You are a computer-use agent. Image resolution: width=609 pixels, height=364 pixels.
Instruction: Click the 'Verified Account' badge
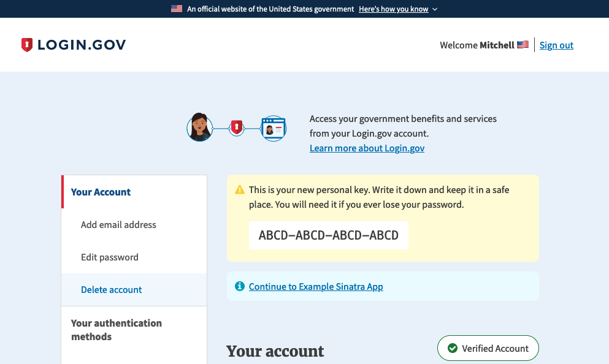click(x=488, y=348)
